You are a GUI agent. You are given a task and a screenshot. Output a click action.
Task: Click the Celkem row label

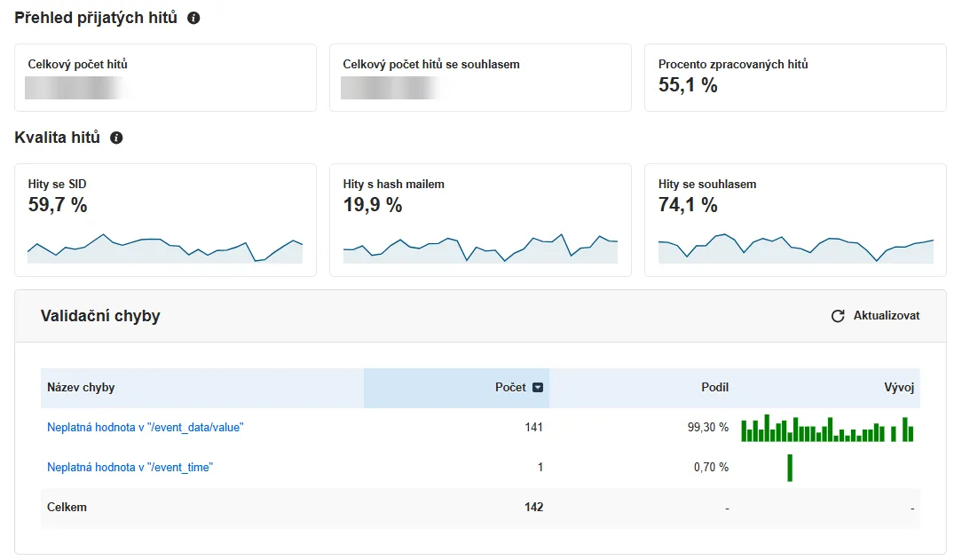(67, 508)
